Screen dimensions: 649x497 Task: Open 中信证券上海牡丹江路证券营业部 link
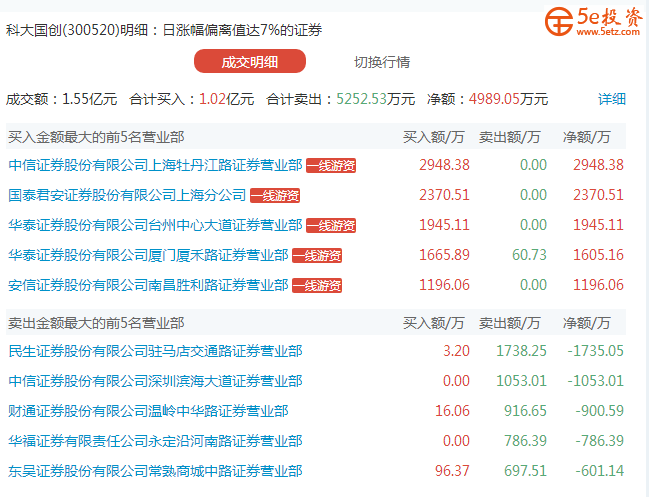[x=155, y=165]
